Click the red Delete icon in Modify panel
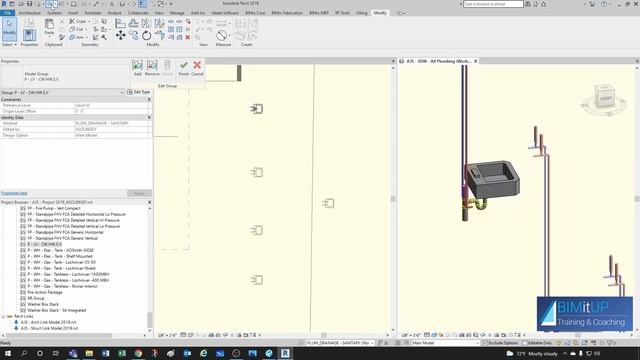 (188, 37)
